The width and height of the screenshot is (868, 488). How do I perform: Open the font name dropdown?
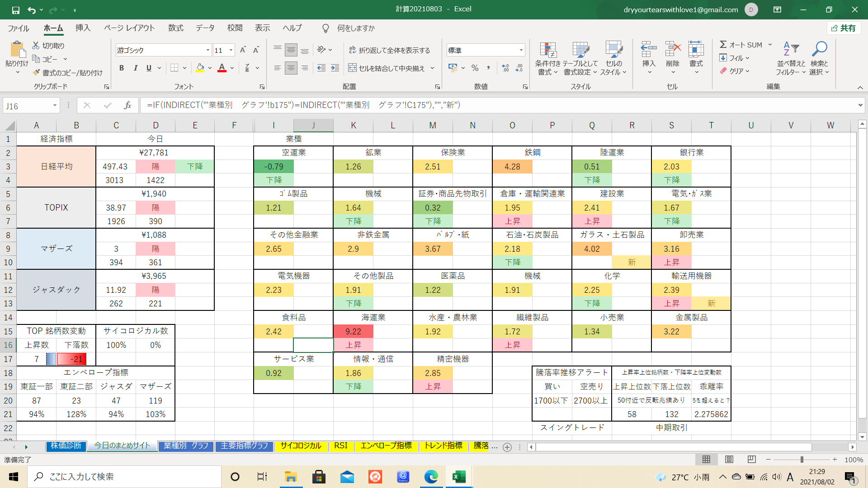(x=208, y=50)
